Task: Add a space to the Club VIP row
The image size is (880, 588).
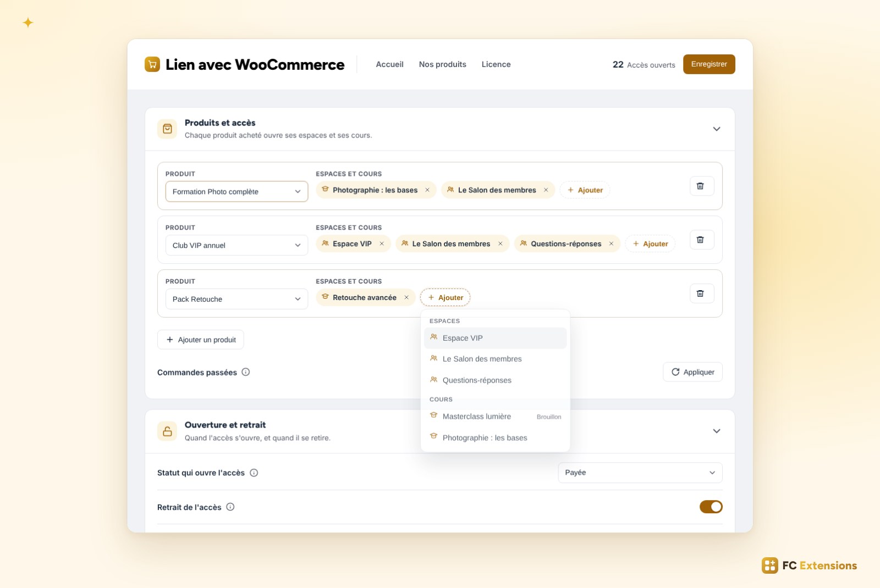Action: click(x=650, y=244)
